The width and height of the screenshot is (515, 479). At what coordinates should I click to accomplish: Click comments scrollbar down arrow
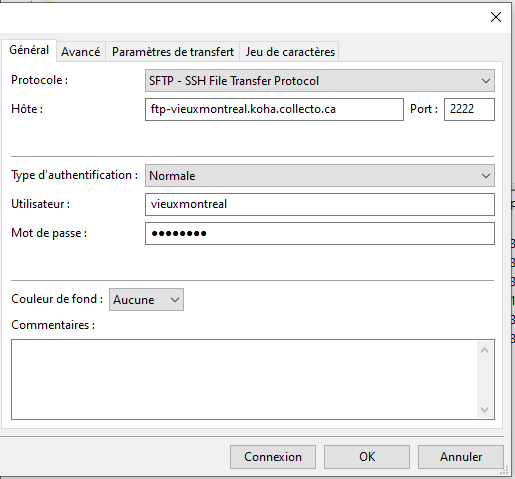485,409
